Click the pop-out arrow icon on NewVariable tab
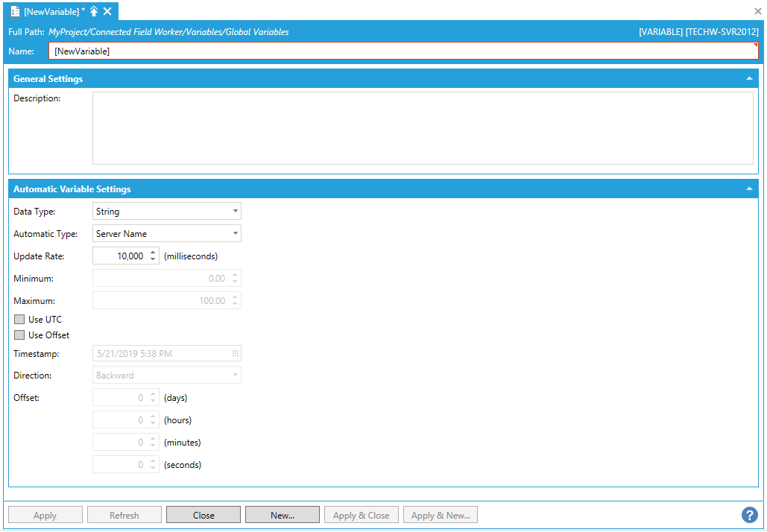Image resolution: width=767 pixels, height=532 pixels. pos(94,11)
